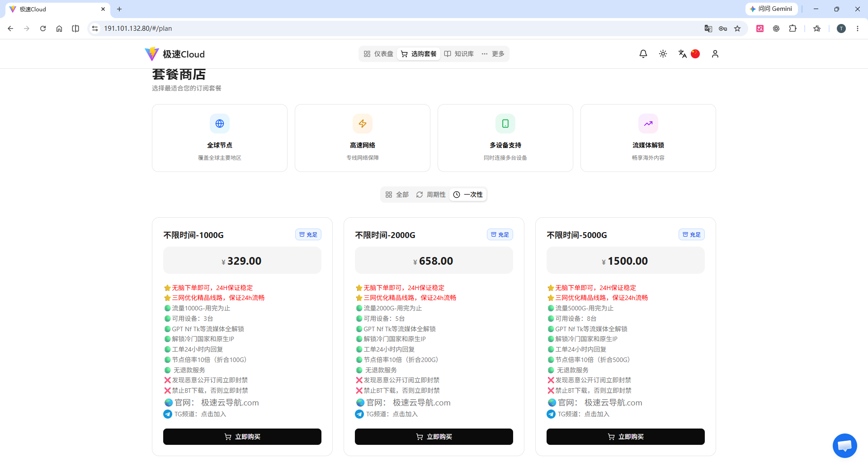
Task: Click the ¥1500.00 price box
Action: tap(626, 260)
